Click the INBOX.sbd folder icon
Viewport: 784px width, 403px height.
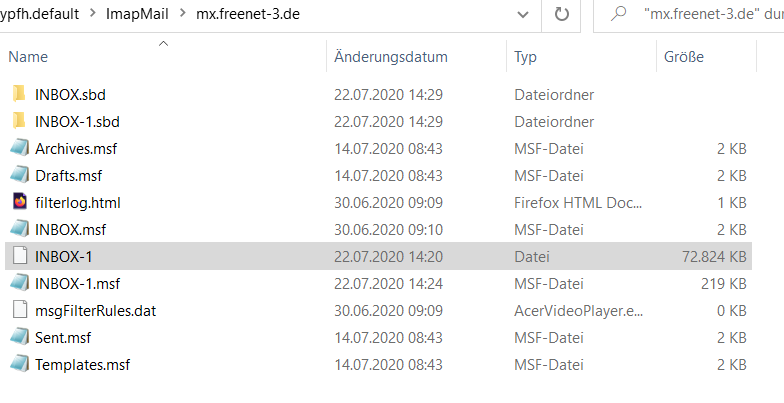(20, 95)
